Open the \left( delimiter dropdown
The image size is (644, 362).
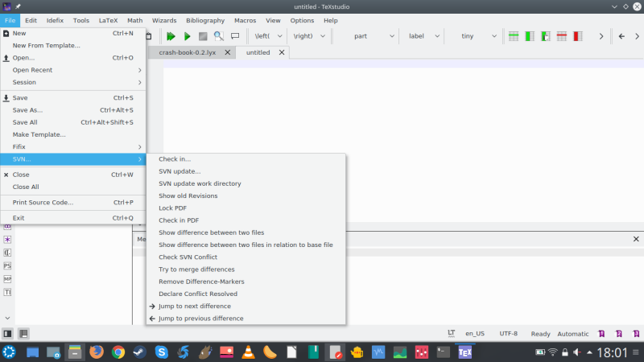[x=269, y=36]
